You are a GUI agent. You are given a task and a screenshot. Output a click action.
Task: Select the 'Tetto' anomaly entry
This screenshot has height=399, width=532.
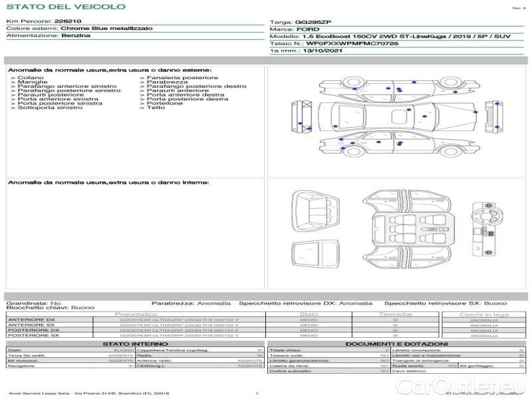tap(156, 108)
